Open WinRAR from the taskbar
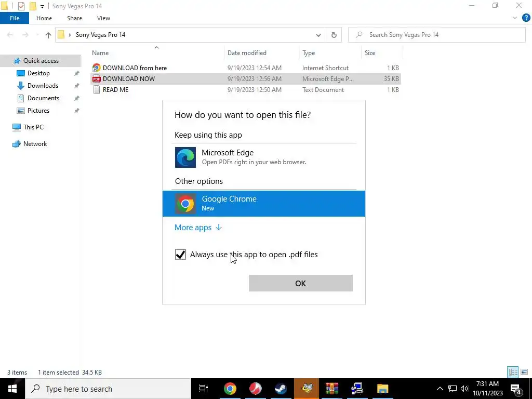 click(x=332, y=389)
